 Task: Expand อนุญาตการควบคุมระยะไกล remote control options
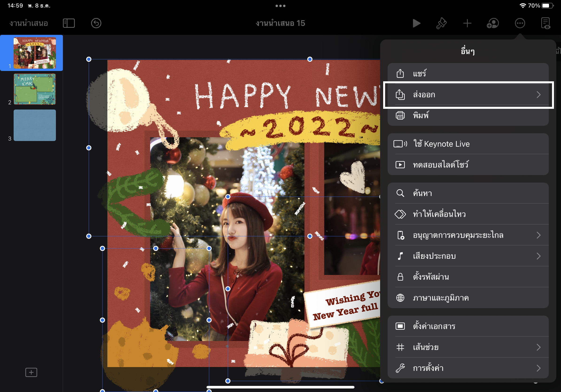pos(468,235)
